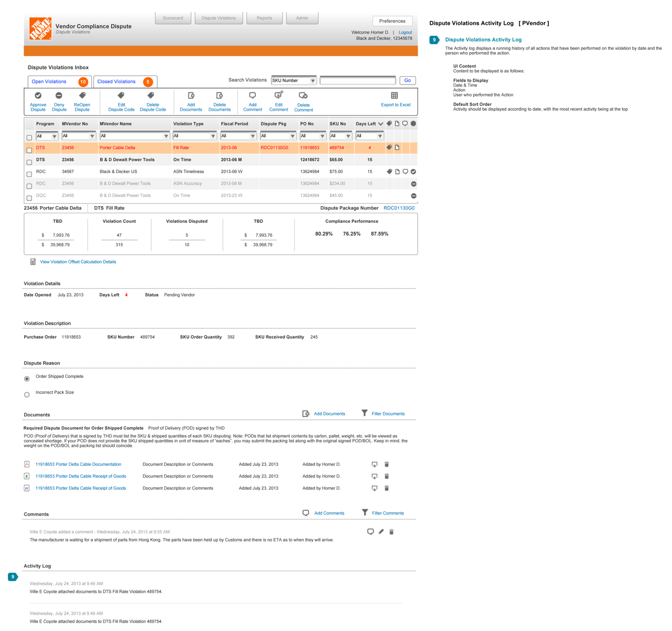The width and height of the screenshot is (672, 631).
Task: Click the Home Depot logo
Action: click(40, 28)
